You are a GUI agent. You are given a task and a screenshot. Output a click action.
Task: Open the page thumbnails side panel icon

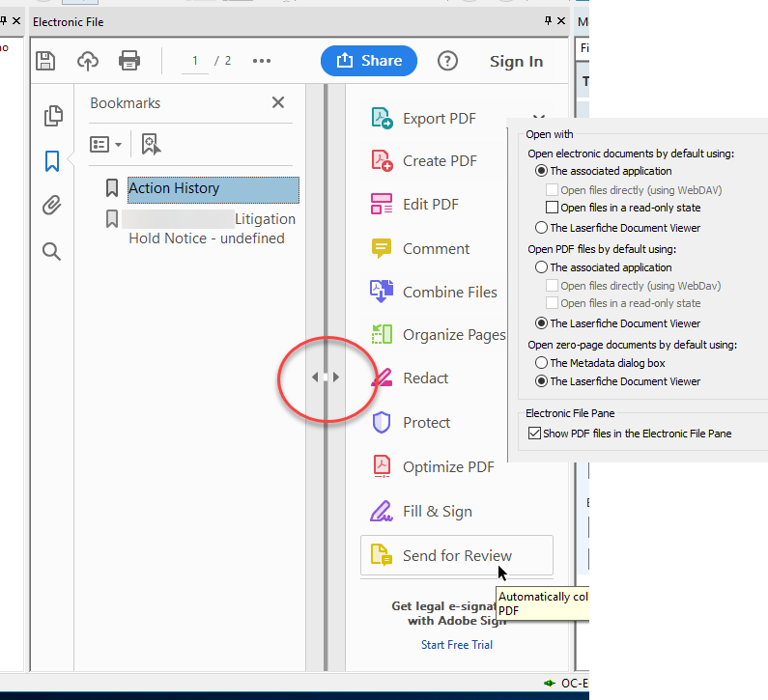(x=53, y=116)
